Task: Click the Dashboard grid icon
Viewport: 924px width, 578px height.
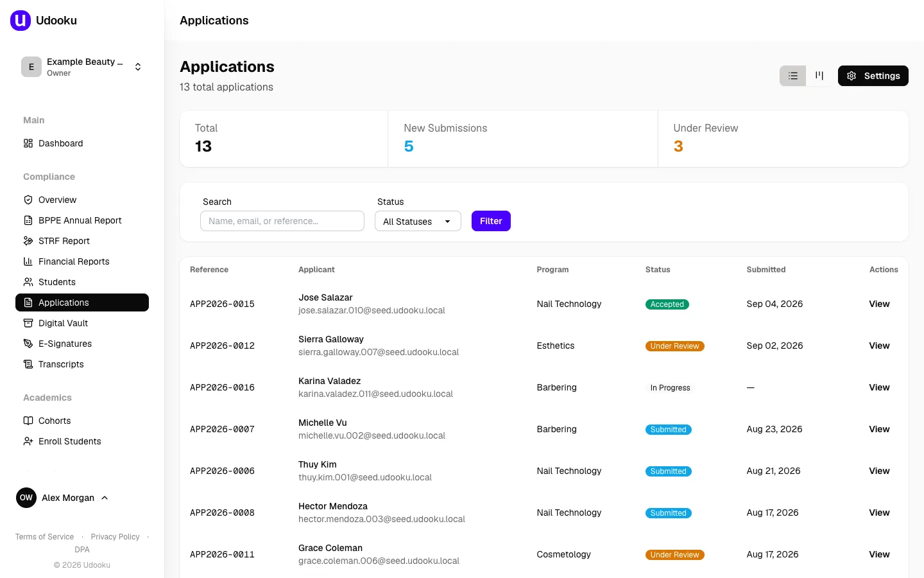Action: point(28,143)
